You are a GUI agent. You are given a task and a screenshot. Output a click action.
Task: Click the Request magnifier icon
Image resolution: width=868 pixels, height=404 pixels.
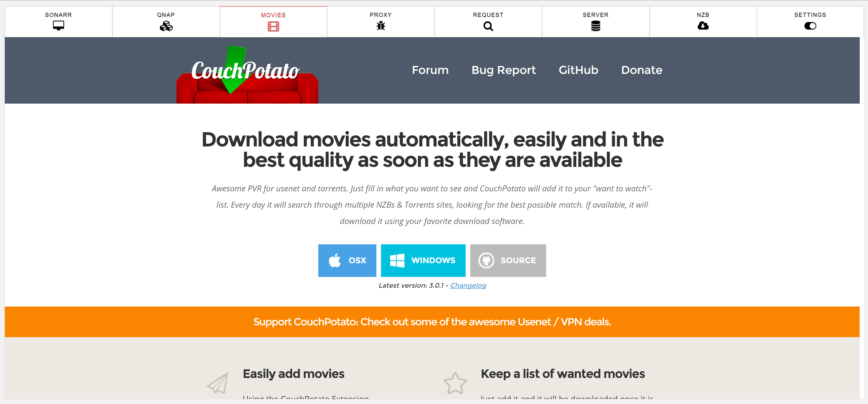488,26
